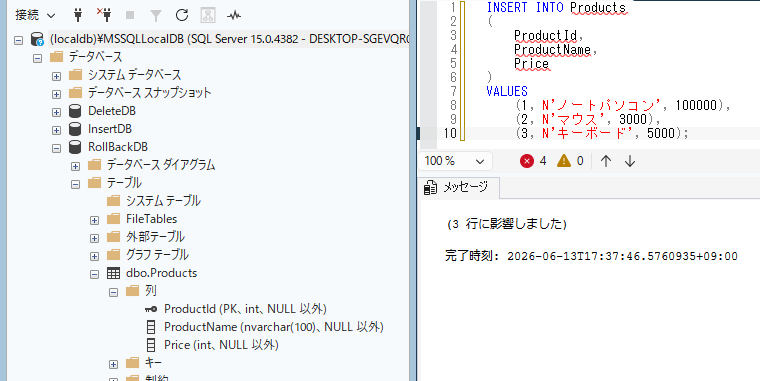
Task: Click the '(3 行に影響しました)' message text
Action: click(x=507, y=224)
